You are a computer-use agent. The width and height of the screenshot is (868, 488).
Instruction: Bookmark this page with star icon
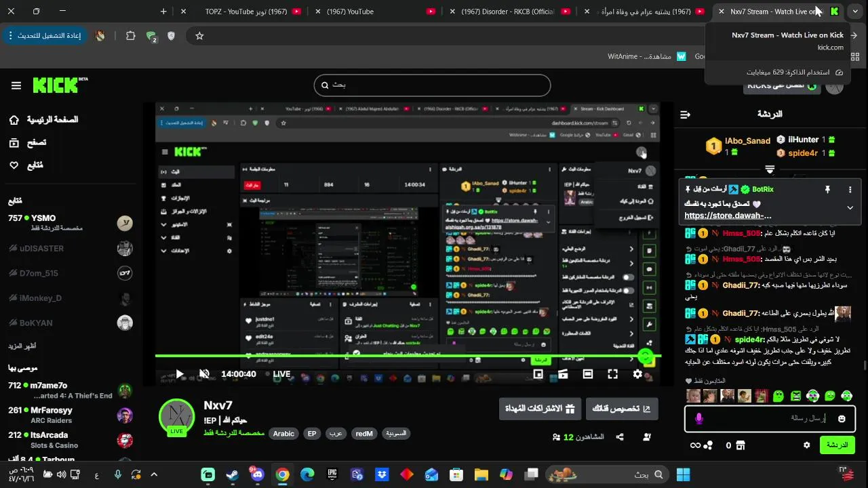[199, 36]
